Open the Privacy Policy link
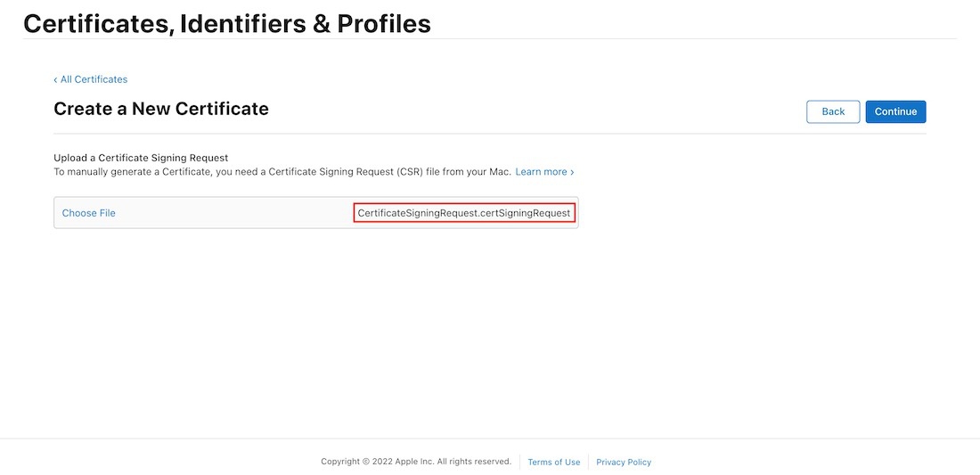Screen dimensions: 980x475 pyautogui.click(x=624, y=463)
